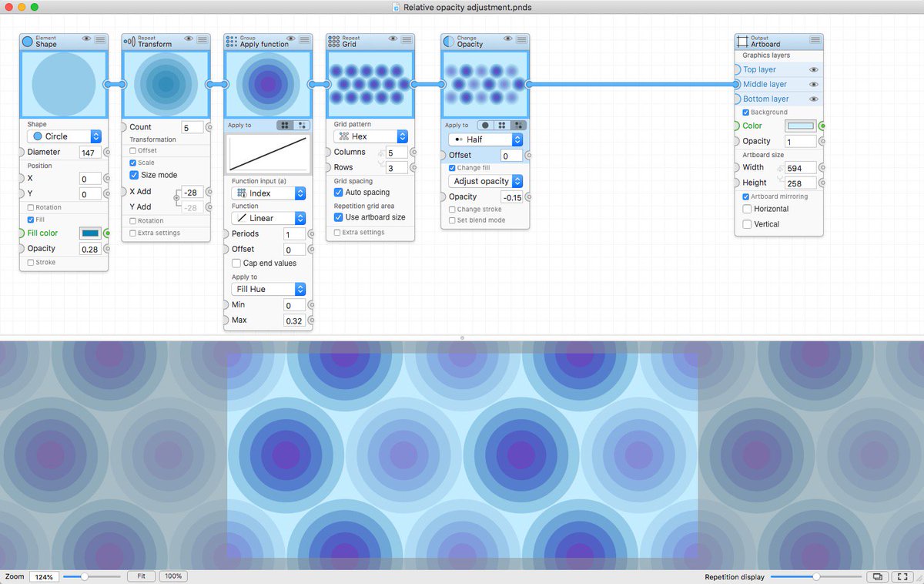Click the Fit zoom button
The width and height of the screenshot is (924, 584).
pyautogui.click(x=141, y=576)
